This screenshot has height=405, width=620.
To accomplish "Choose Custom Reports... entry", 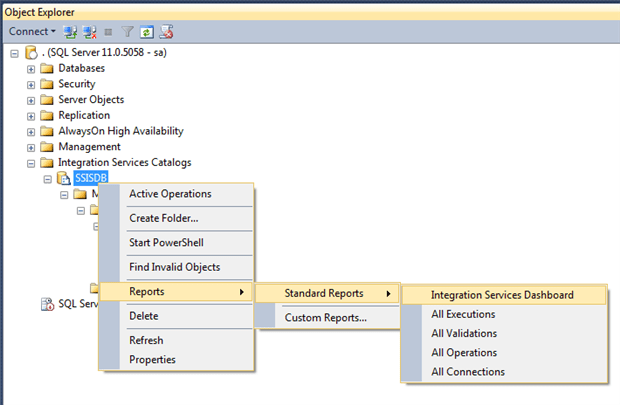I will [x=327, y=318].
